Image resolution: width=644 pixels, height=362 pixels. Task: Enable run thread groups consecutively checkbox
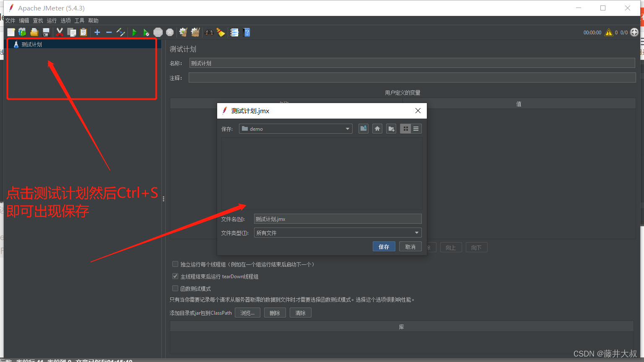point(175,264)
